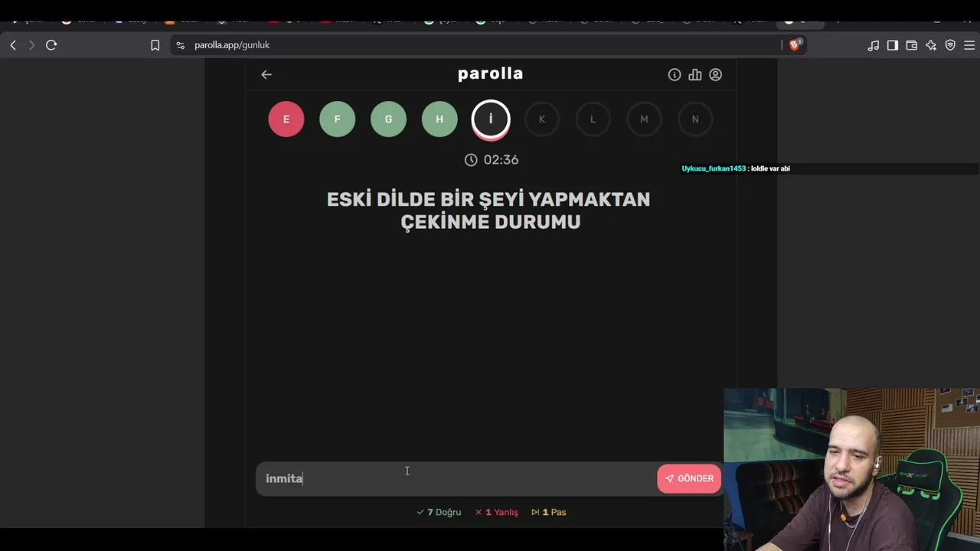Select the letter M circle
This screenshot has height=551, width=980.
(x=644, y=119)
